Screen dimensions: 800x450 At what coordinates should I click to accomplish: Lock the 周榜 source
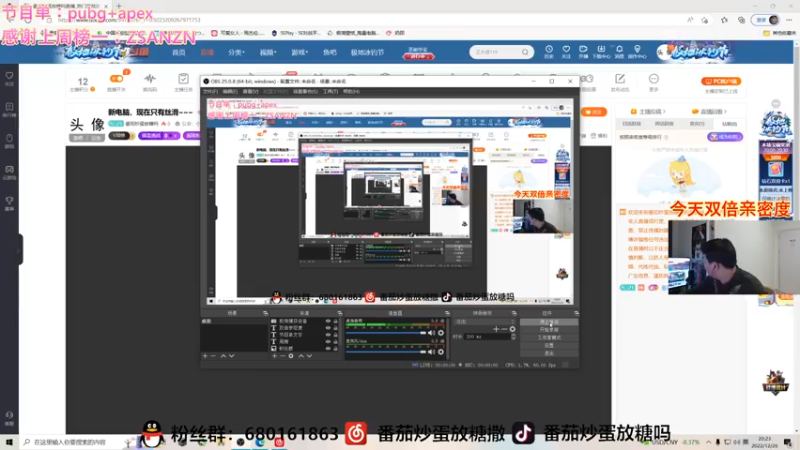click(x=335, y=341)
